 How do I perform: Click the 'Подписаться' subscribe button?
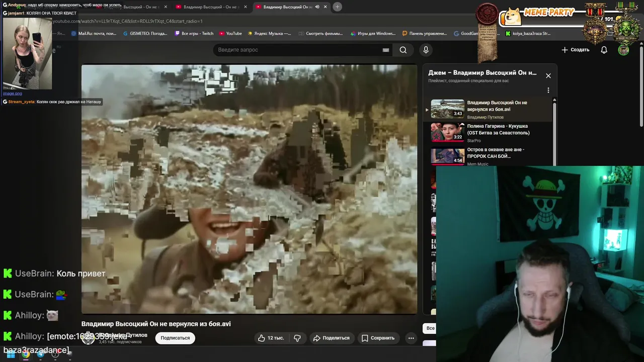(175, 338)
